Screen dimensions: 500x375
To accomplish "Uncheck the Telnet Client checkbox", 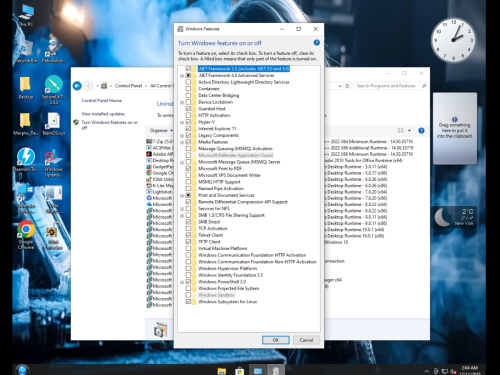I will pyautogui.click(x=188, y=235).
